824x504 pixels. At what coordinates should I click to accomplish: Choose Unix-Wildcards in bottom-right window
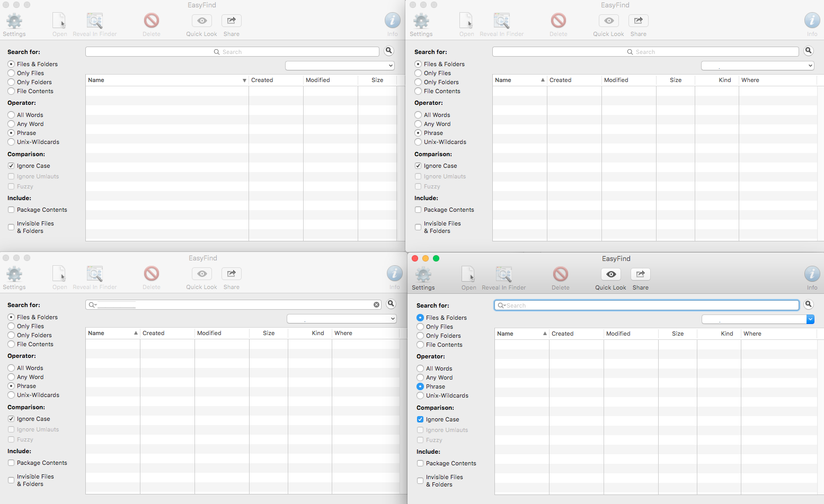pyautogui.click(x=420, y=395)
